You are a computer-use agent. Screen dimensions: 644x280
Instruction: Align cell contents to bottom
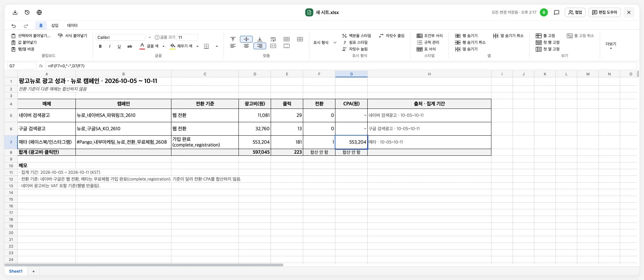coord(260,39)
